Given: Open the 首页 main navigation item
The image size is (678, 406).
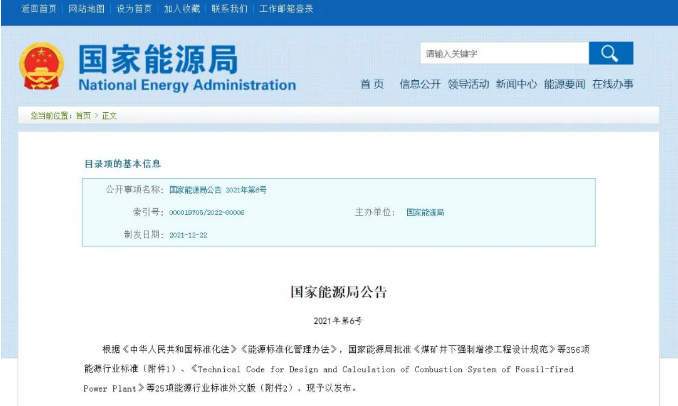Looking at the screenshot, I should click(x=372, y=84).
